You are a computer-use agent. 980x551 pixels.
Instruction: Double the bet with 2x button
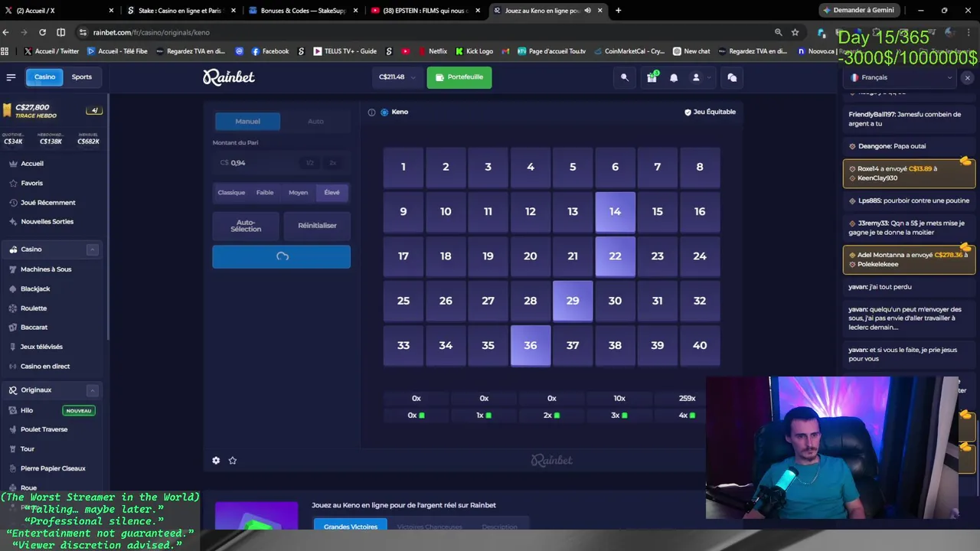tap(333, 163)
